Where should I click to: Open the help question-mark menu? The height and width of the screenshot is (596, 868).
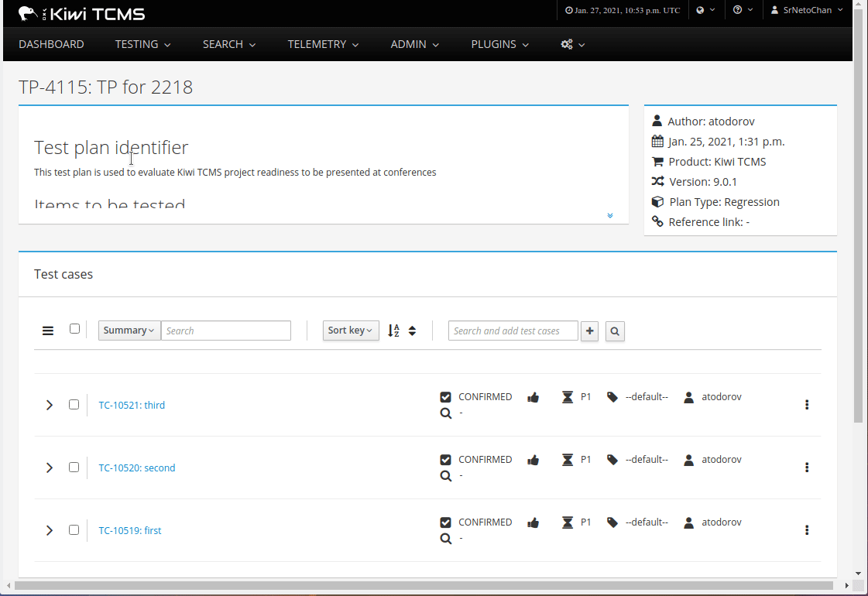tap(743, 10)
